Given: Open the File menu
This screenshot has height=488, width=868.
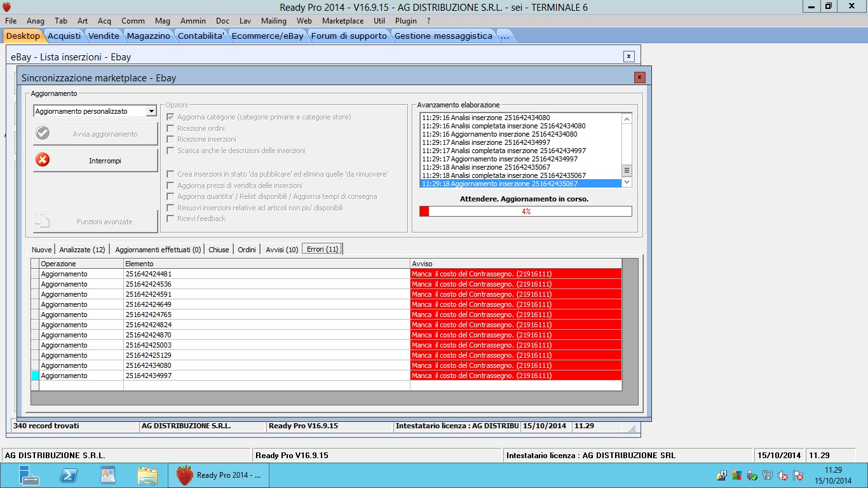Looking at the screenshot, I should click(11, 21).
